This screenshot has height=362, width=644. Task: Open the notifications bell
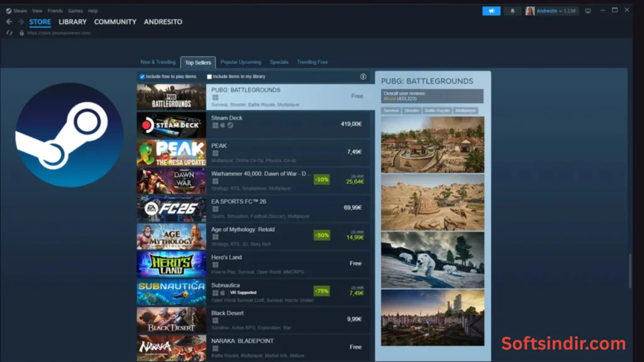click(x=512, y=11)
